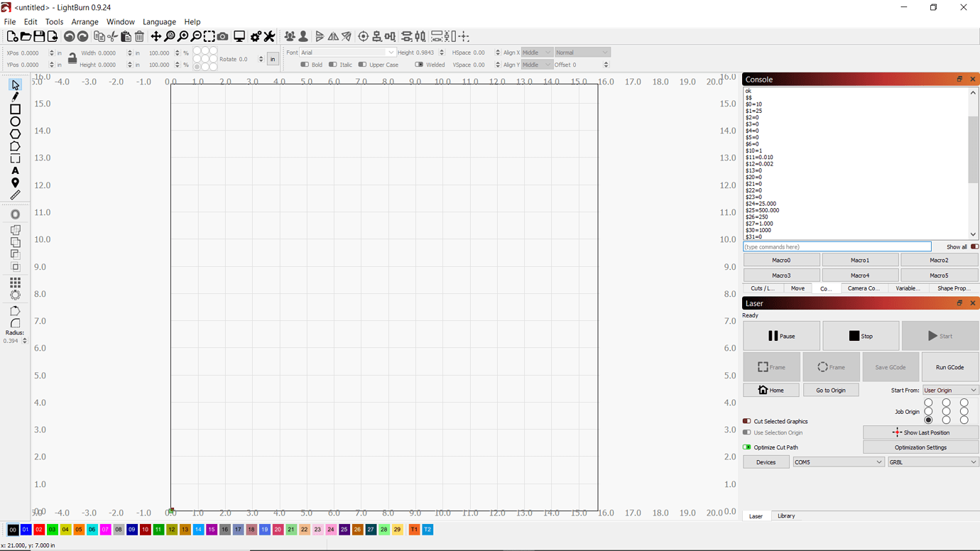Choose the Rectangle drawing tool

[15, 109]
